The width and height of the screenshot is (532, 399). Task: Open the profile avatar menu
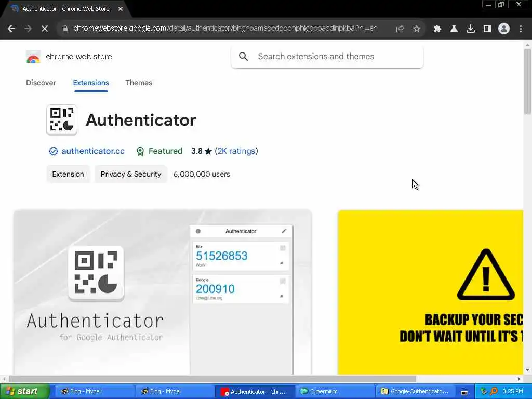(504, 29)
